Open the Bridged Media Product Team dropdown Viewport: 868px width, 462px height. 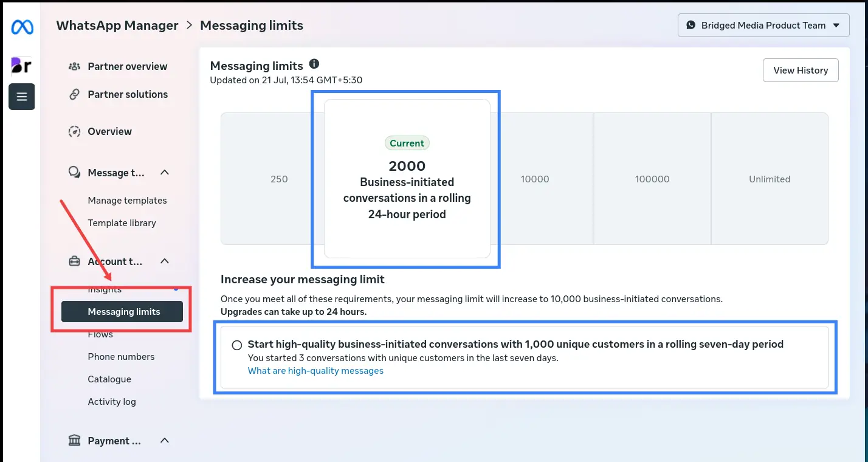click(x=763, y=26)
